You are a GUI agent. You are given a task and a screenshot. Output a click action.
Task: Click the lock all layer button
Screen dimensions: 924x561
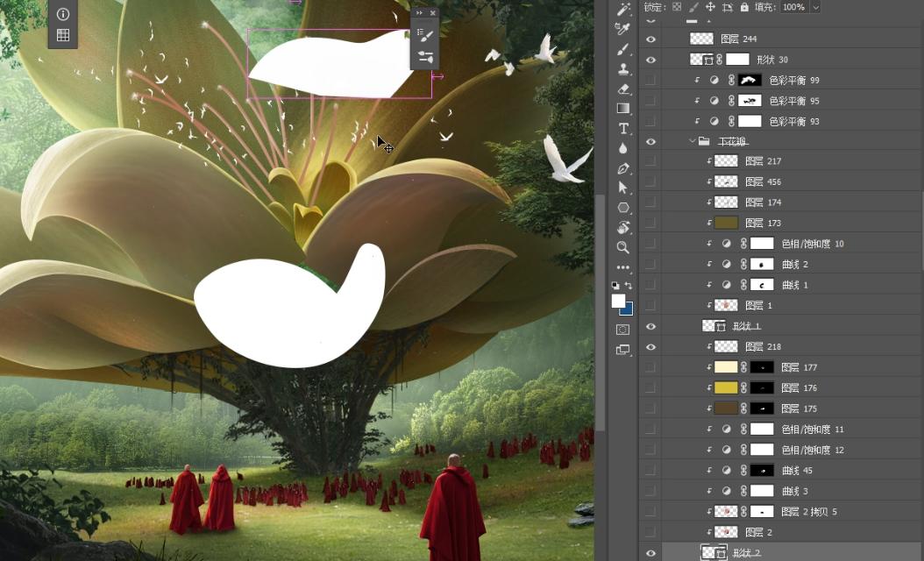point(744,7)
